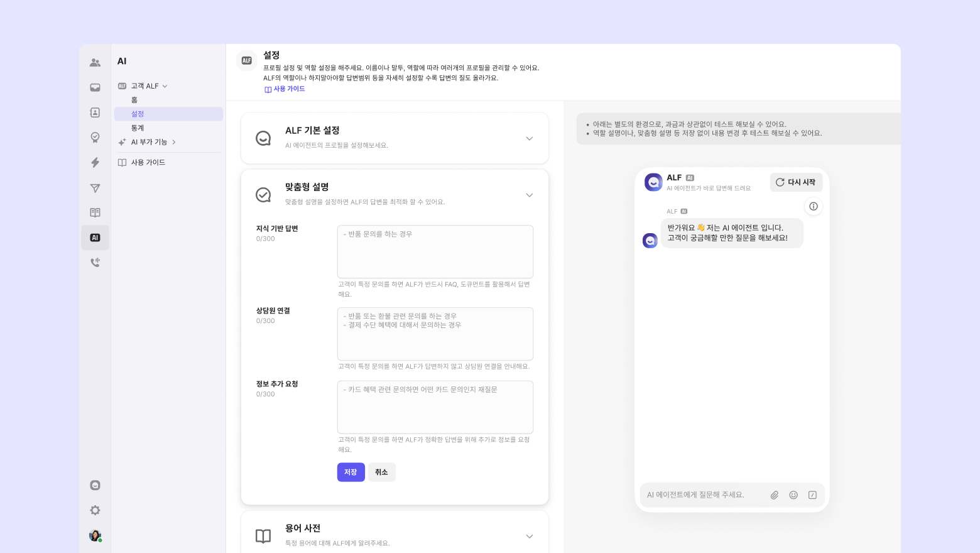Click the 지식 기반 답변 text area

435,251
